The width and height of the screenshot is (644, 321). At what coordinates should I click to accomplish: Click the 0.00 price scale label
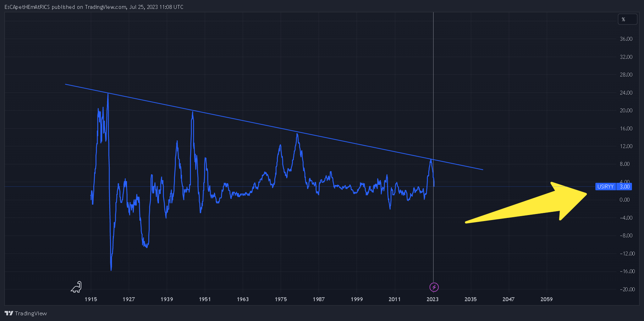click(624, 200)
